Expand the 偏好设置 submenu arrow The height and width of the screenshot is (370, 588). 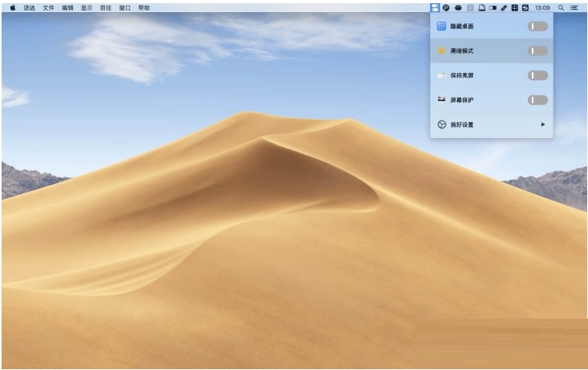543,124
